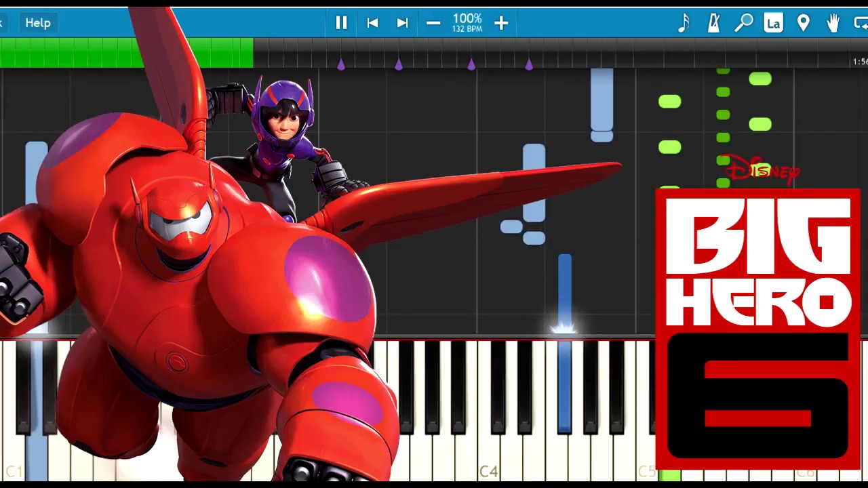The height and width of the screenshot is (488, 868).
Task: Click the 100% 132 BPM tempo readout
Action: pos(467,23)
